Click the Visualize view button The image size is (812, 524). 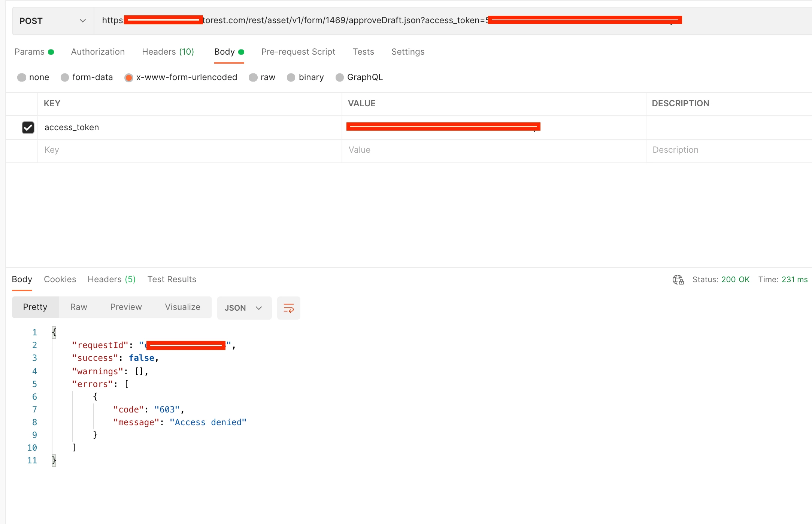click(182, 307)
